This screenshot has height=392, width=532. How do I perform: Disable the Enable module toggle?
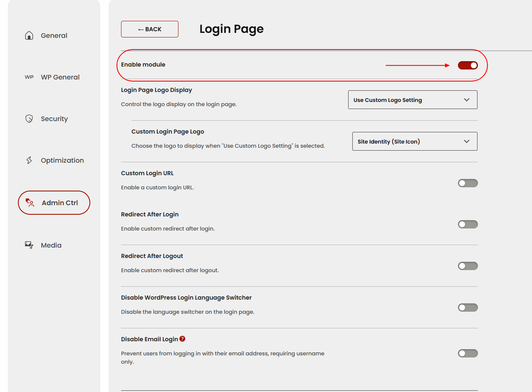(x=468, y=65)
